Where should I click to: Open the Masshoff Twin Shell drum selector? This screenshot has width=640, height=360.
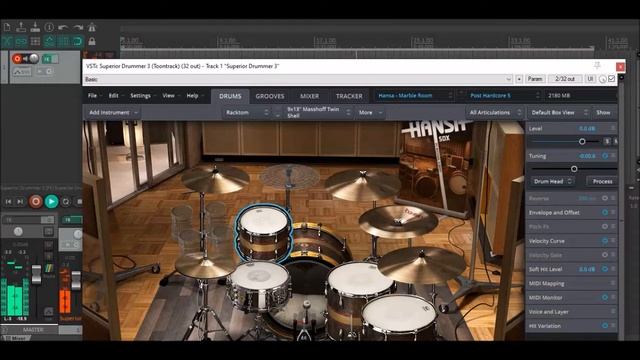coord(317,113)
